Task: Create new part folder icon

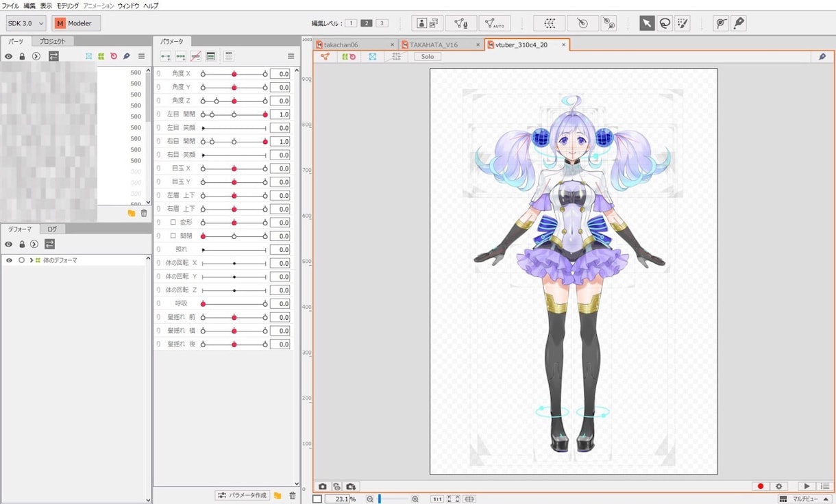Action: [x=132, y=213]
